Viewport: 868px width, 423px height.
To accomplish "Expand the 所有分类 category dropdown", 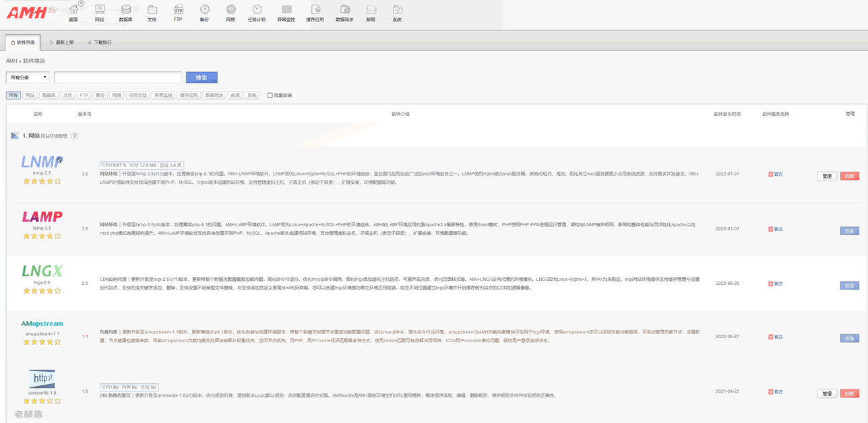I will (28, 77).
